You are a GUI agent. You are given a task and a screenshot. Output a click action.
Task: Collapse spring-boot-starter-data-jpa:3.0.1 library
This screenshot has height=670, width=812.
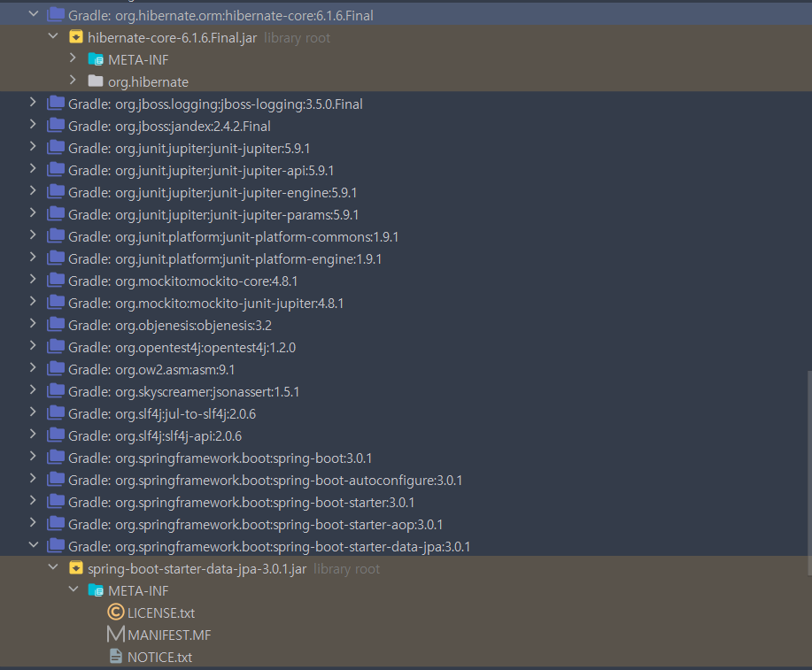coord(34,545)
